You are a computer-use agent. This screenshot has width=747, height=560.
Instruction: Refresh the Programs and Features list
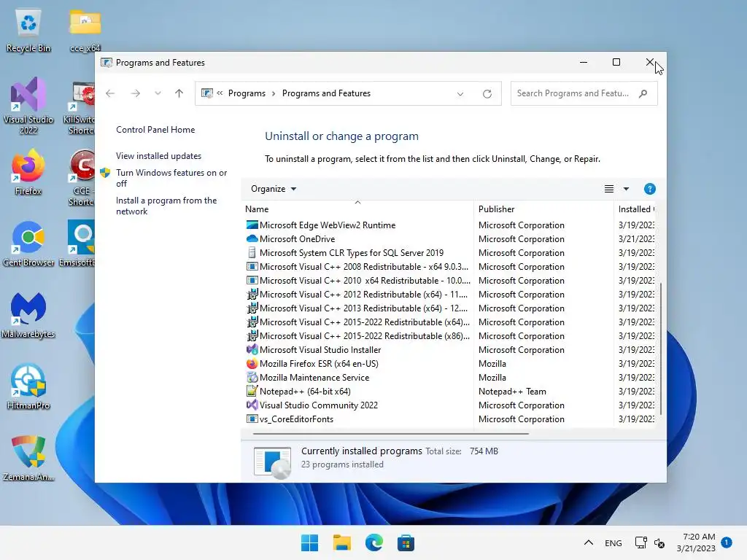[487, 94]
